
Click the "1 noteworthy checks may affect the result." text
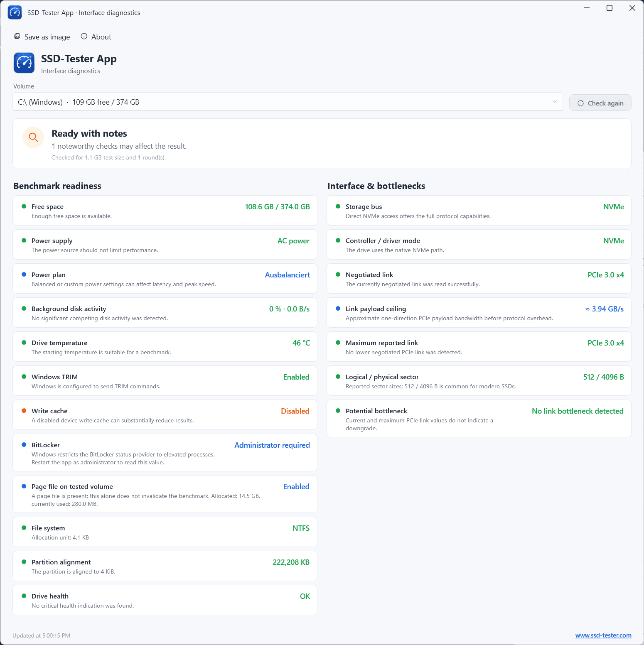(119, 146)
